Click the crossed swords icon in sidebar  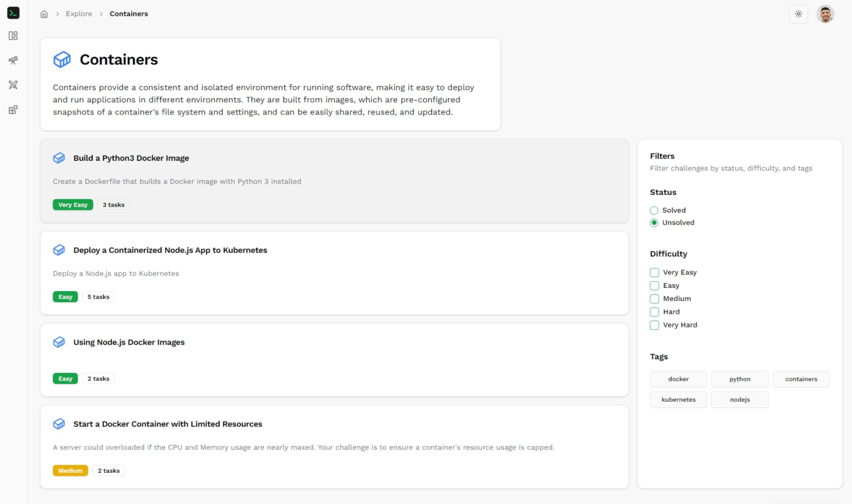[x=13, y=85]
